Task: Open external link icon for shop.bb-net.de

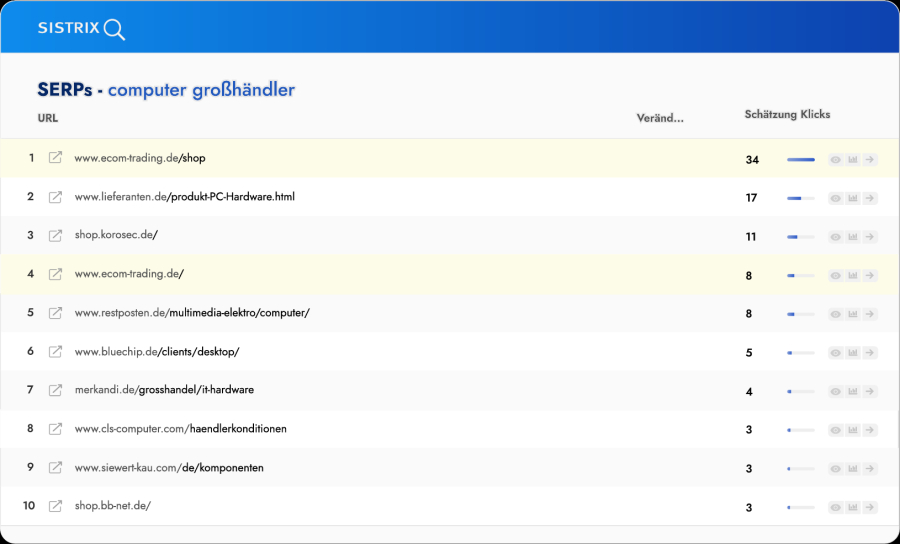Action: [x=56, y=506]
